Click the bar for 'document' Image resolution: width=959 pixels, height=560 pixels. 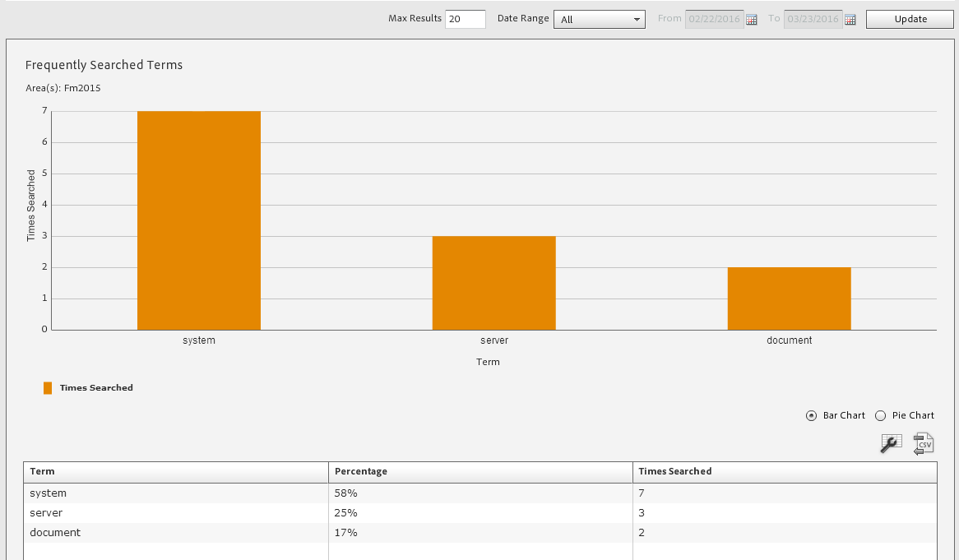[x=789, y=296]
